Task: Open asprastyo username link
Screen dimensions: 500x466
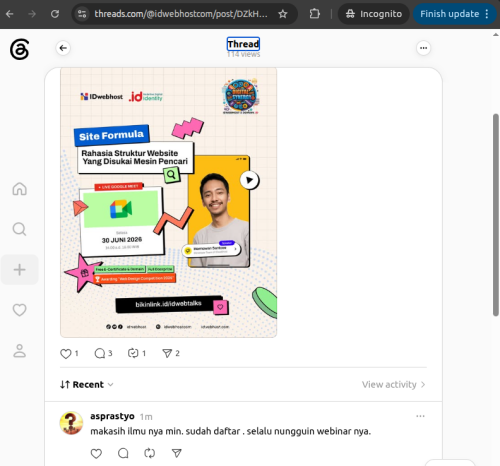Action: click(112, 416)
